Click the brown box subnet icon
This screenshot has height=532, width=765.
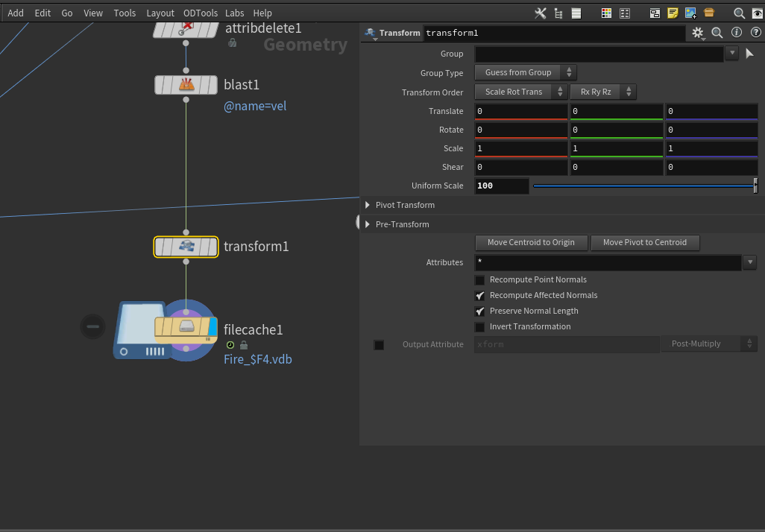[x=709, y=13]
